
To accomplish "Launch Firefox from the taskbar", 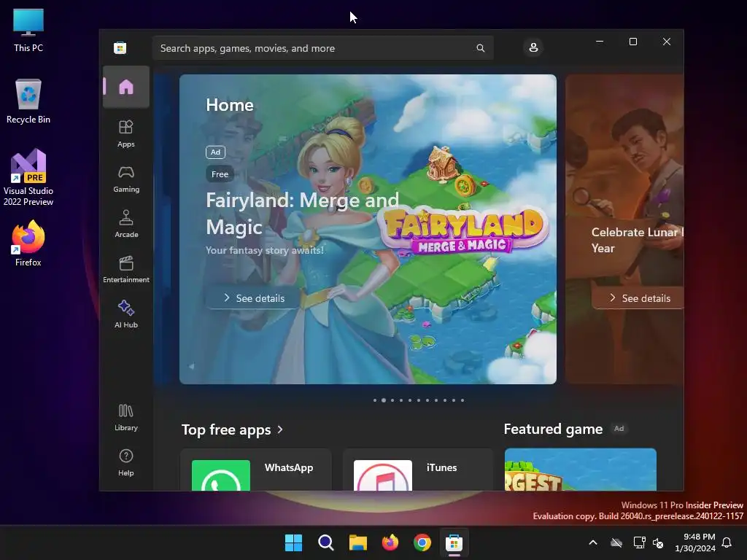I will click(x=390, y=542).
